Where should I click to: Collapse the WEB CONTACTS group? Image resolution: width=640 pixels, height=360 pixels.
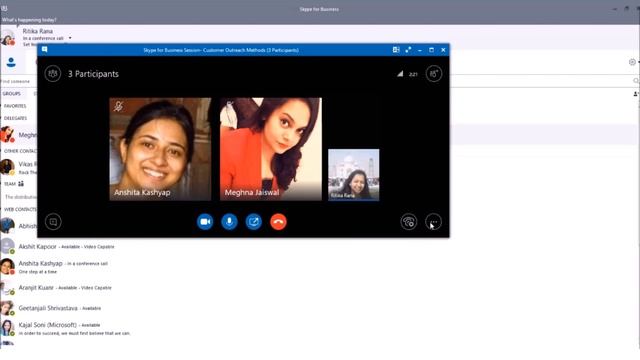click(x=20, y=209)
